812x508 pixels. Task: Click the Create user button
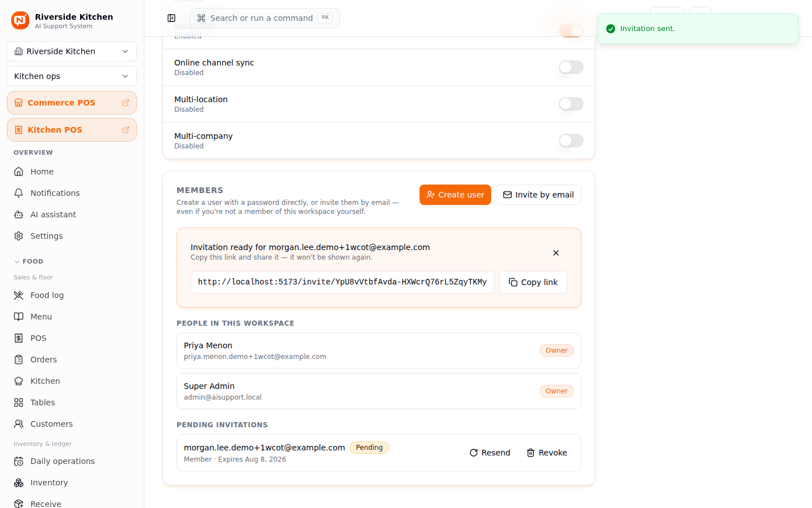click(x=455, y=195)
